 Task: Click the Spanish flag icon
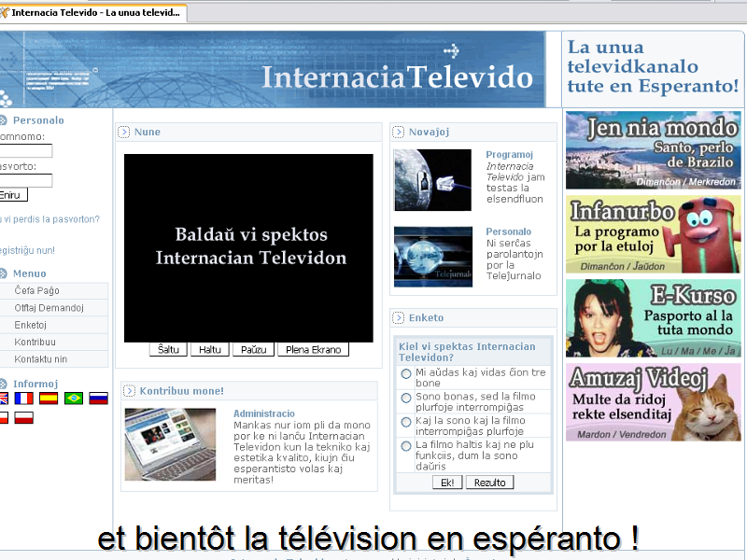49,399
